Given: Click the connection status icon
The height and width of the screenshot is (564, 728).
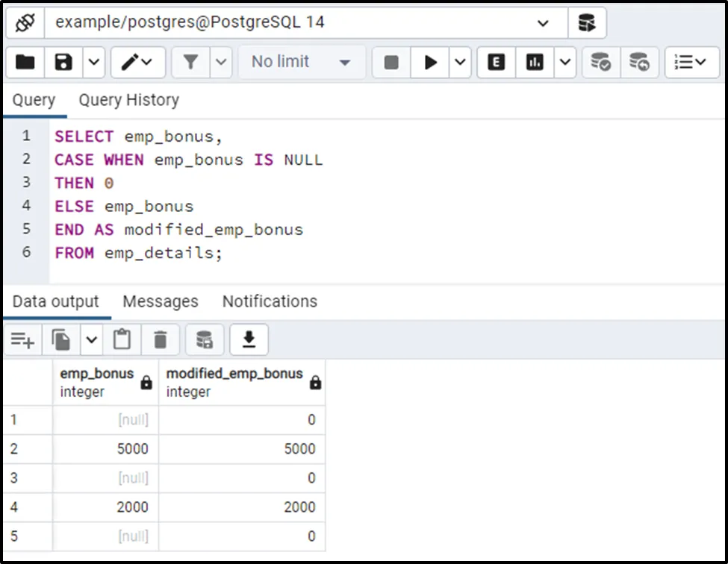Looking at the screenshot, I should [x=25, y=22].
